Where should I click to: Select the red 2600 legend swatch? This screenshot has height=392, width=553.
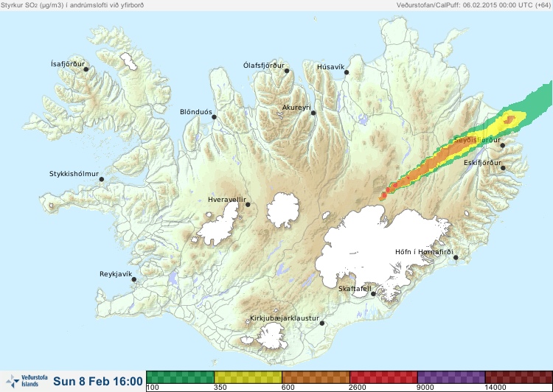[383, 377]
